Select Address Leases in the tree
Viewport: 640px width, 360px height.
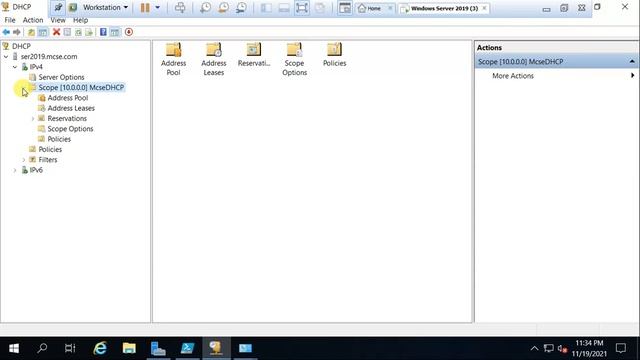coord(71,108)
